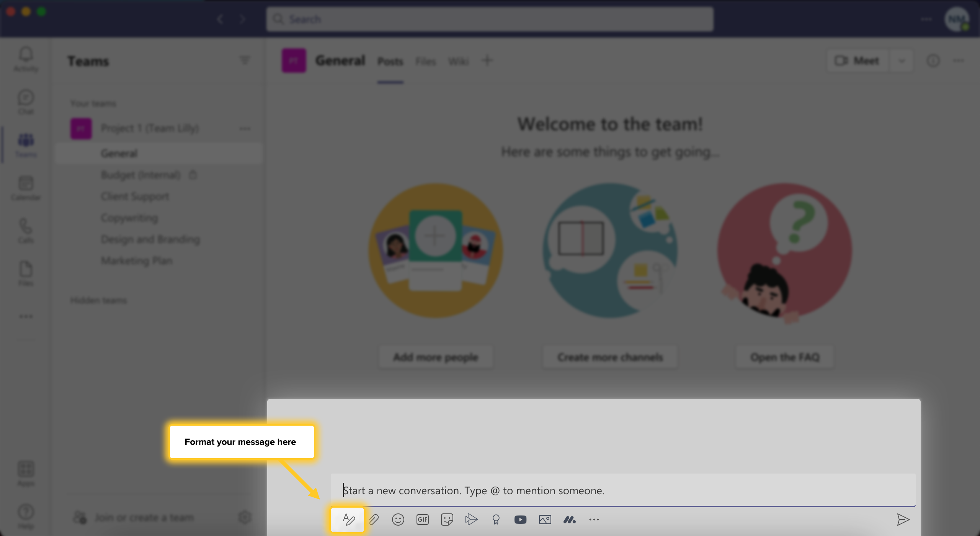Open the messaging extensions overflow menu
This screenshot has width=980, height=536.
point(595,520)
